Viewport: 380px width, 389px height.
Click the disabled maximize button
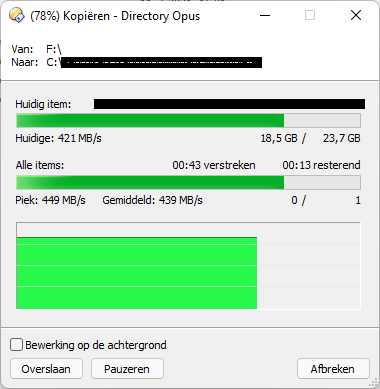coord(310,15)
